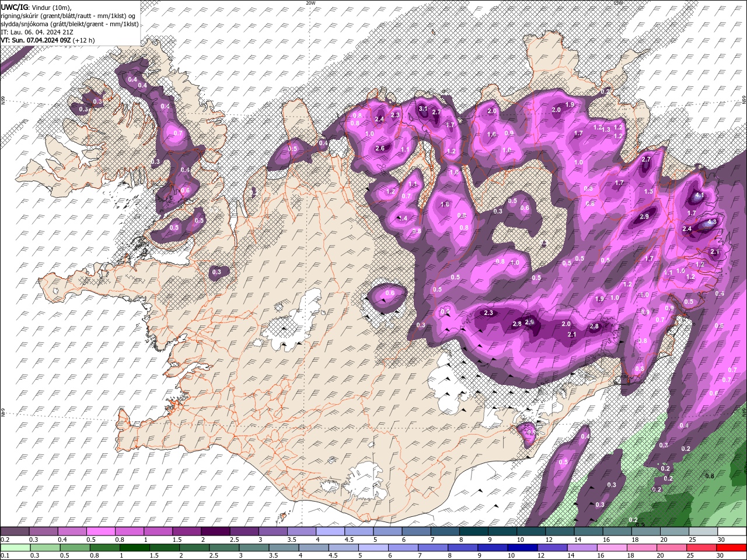The width and height of the screenshot is (747, 560).
Task: Click the snow legend swatch starting at 0.4
Action: pyautogui.click(x=72, y=531)
